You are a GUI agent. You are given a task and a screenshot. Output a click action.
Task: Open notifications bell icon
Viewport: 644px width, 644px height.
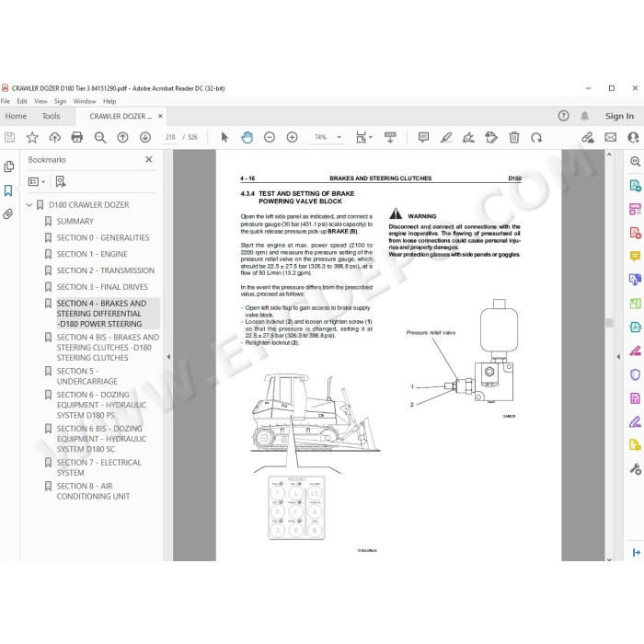(x=584, y=116)
